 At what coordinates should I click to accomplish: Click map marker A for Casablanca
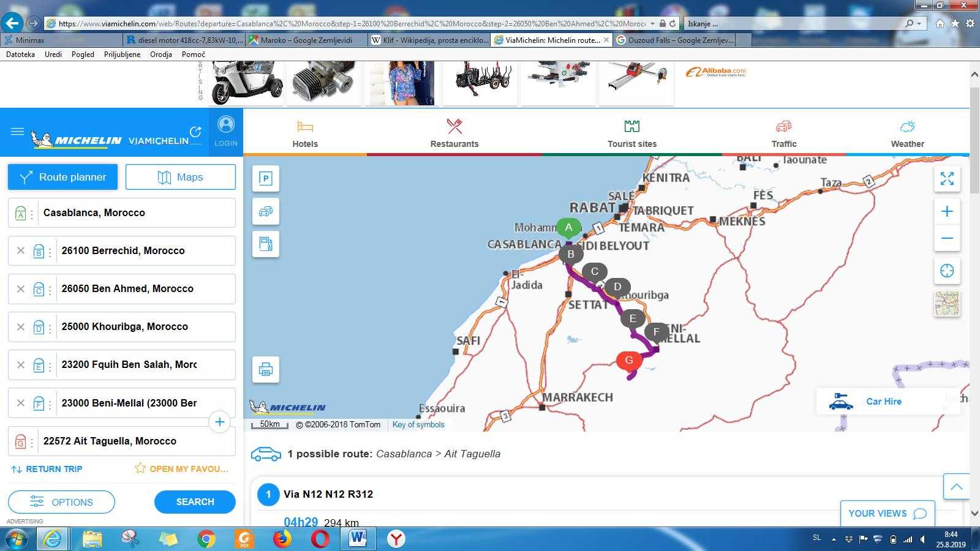coord(568,228)
